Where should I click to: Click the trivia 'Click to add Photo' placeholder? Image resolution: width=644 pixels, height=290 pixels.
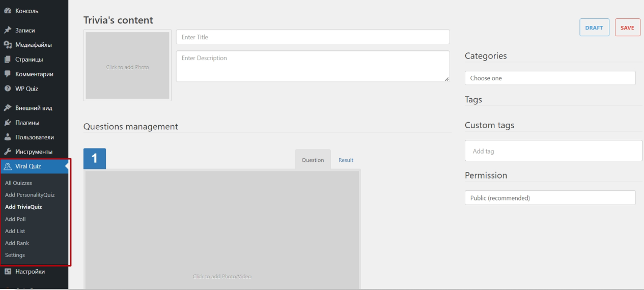[x=127, y=66]
